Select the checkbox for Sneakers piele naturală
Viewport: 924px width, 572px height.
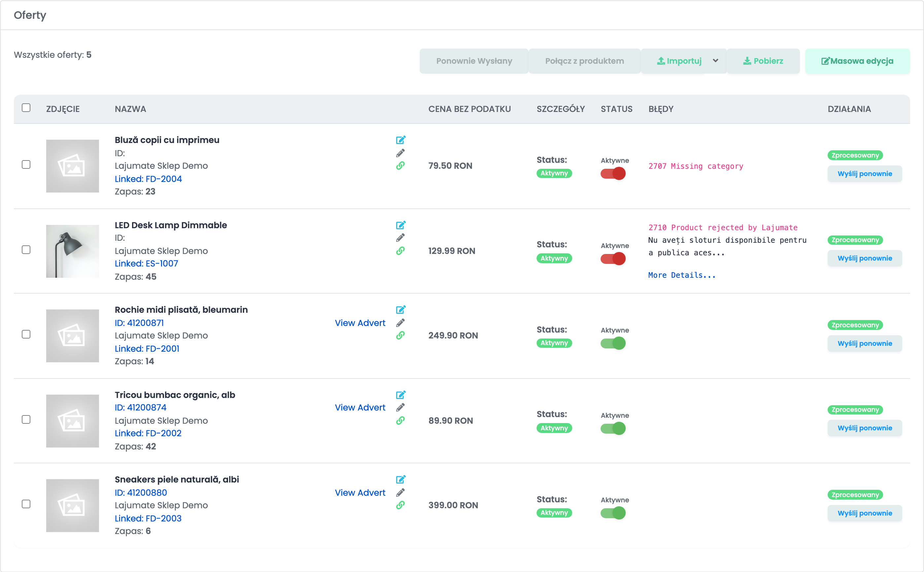[26, 504]
